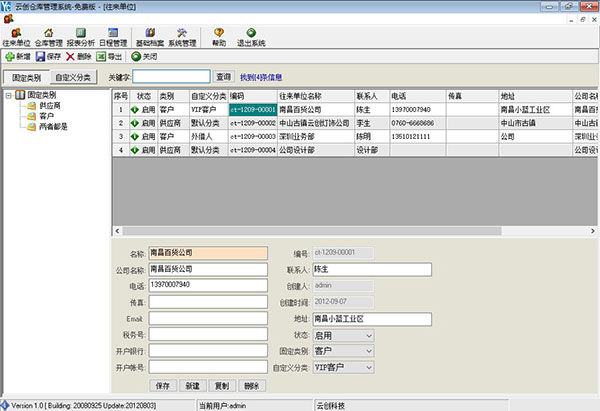The width and height of the screenshot is (600, 411).
Task: Click the 复制 button below the form
Action: point(221,385)
